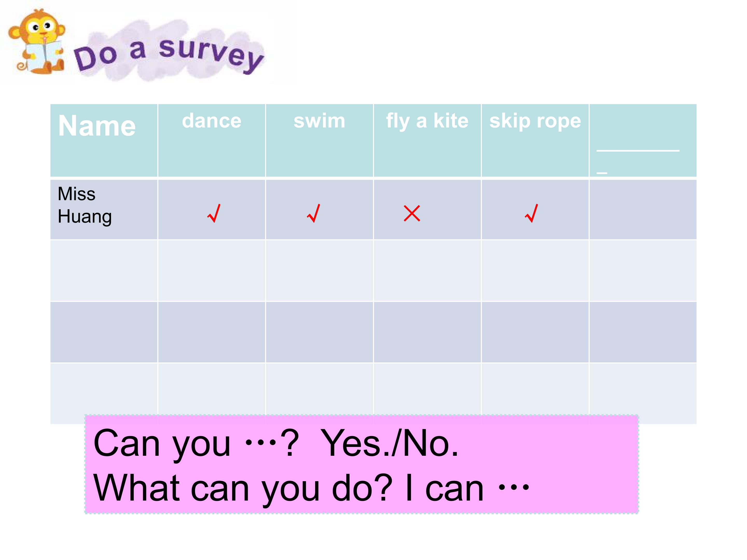Viewport: 747px width, 560px height.
Task: Select the red checkmark under skip rope
Action: 531,213
